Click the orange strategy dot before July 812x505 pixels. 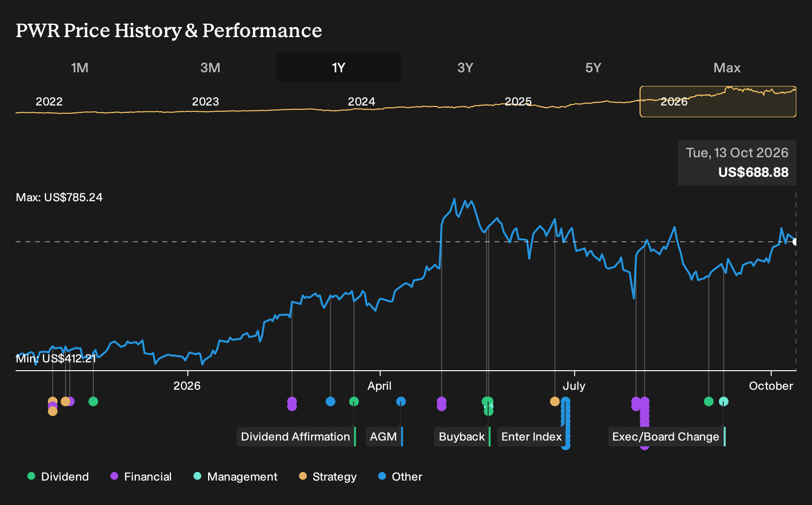[x=555, y=401]
